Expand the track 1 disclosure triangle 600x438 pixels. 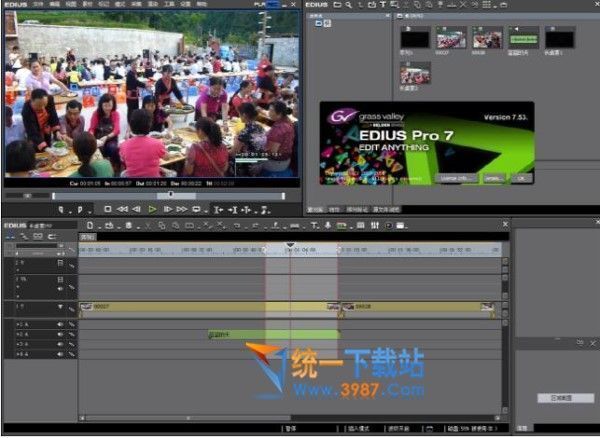click(x=60, y=307)
